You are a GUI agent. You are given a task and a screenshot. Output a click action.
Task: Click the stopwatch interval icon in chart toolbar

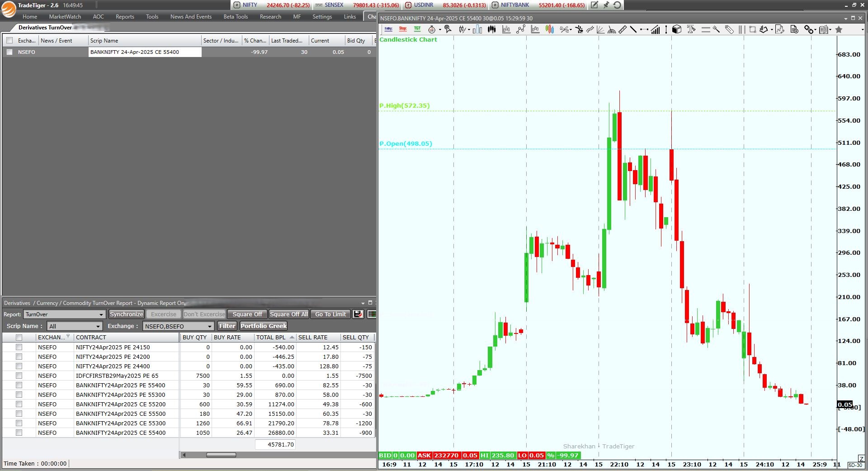[x=432, y=29]
